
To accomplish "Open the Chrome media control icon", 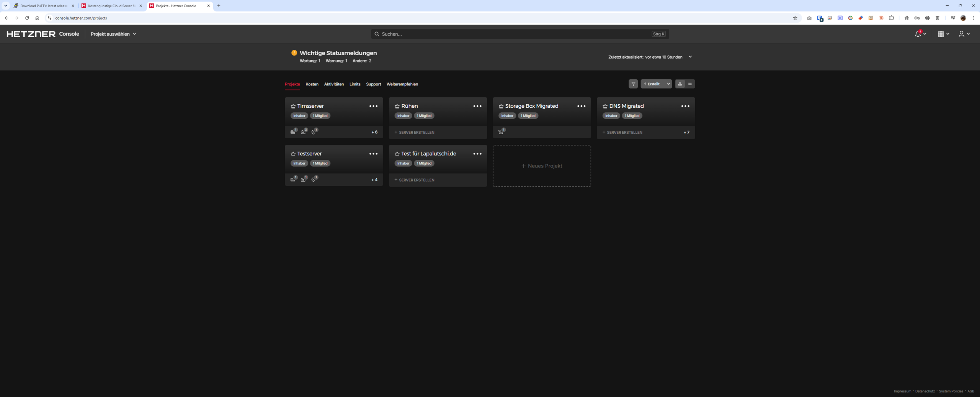I will 953,18.
